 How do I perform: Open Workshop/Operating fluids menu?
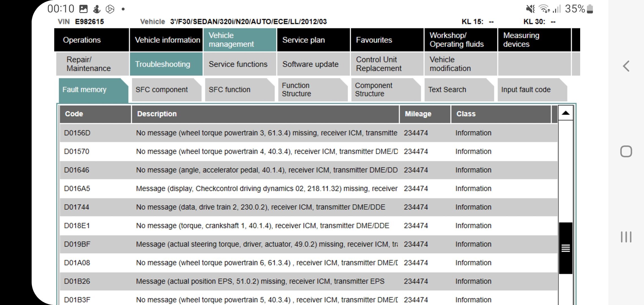pos(461,40)
